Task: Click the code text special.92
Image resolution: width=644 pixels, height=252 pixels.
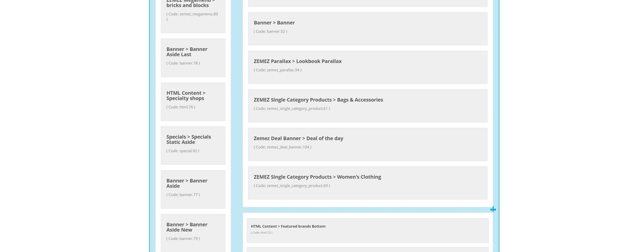Action: (x=183, y=151)
